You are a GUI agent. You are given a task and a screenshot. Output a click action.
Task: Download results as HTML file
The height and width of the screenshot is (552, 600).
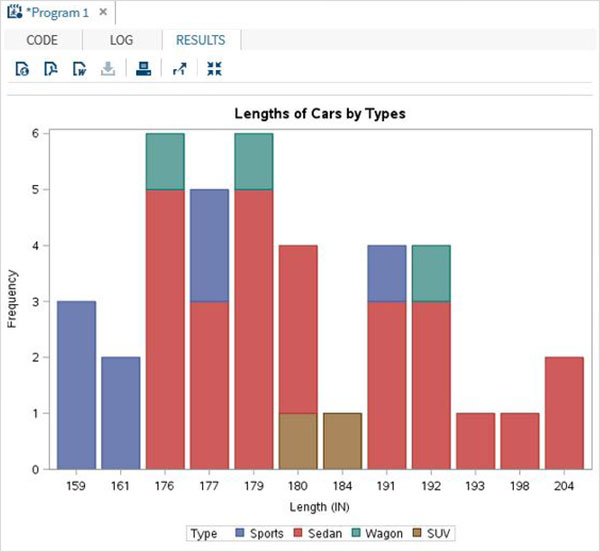tap(22, 69)
